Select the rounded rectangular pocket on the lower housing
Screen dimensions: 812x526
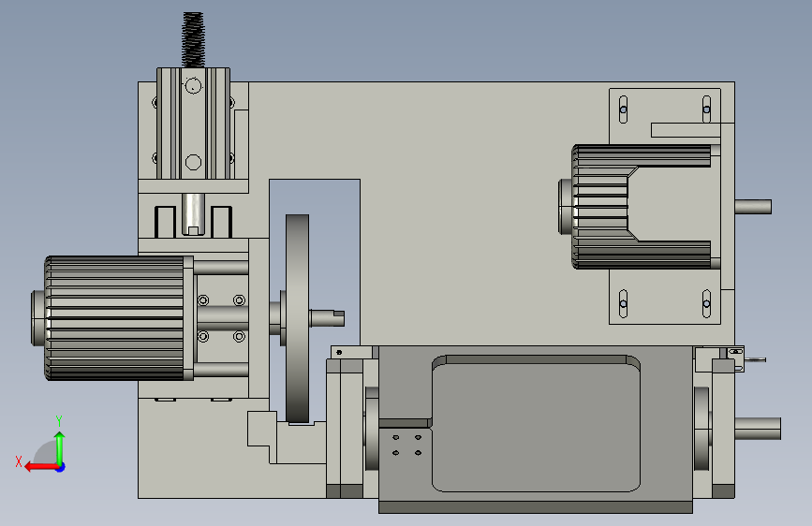[536, 423]
